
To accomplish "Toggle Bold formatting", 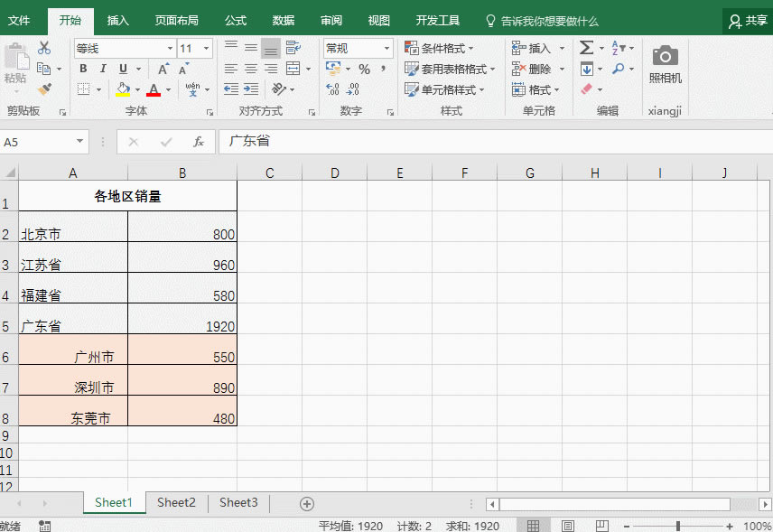I will point(83,69).
